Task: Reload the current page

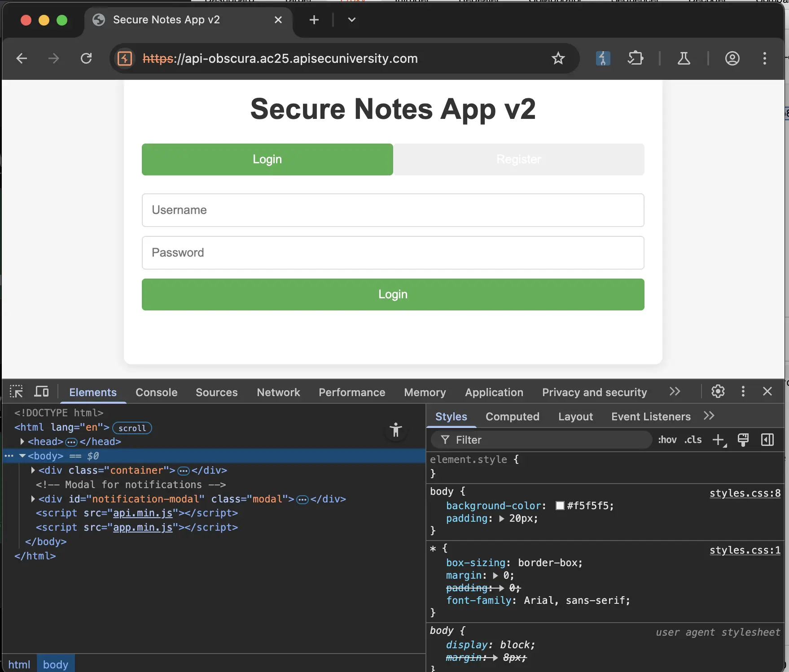Action: pyautogui.click(x=86, y=58)
